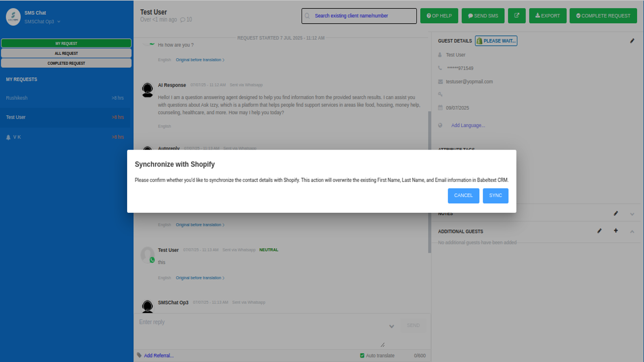Click the bell icon beside V K

pyautogui.click(x=8, y=137)
